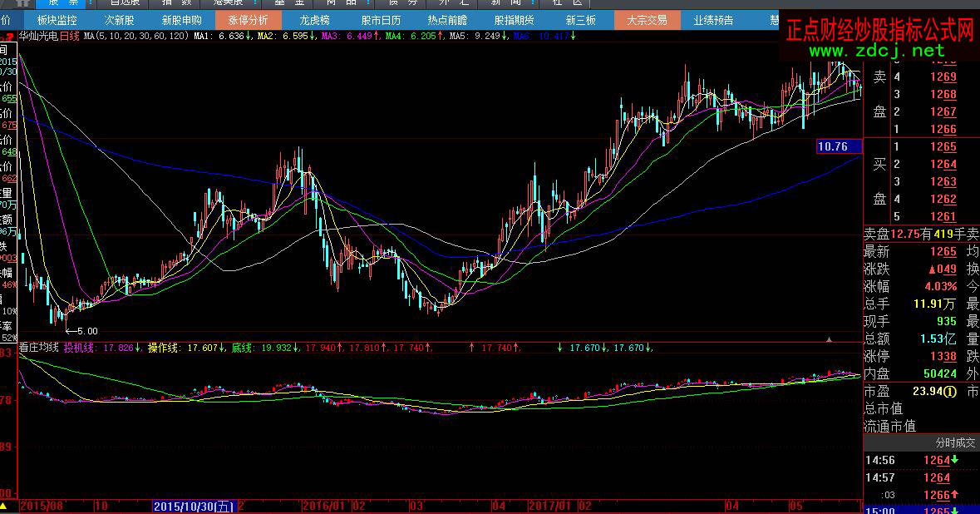The image size is (980, 514).
Task: Open the 业绩预告 tab
Action: [x=713, y=20]
